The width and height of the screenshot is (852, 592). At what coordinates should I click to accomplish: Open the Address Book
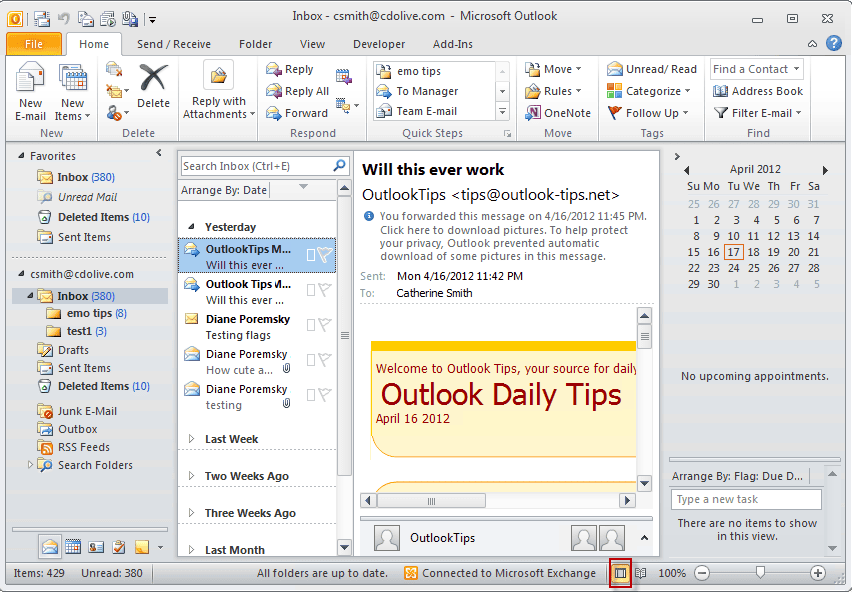click(x=758, y=91)
